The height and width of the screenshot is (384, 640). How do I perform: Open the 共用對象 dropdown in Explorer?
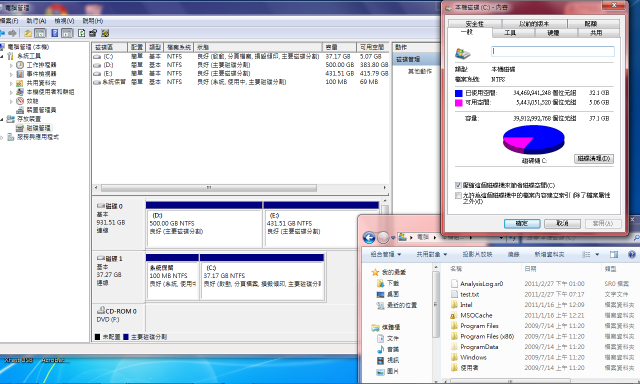click(x=432, y=254)
